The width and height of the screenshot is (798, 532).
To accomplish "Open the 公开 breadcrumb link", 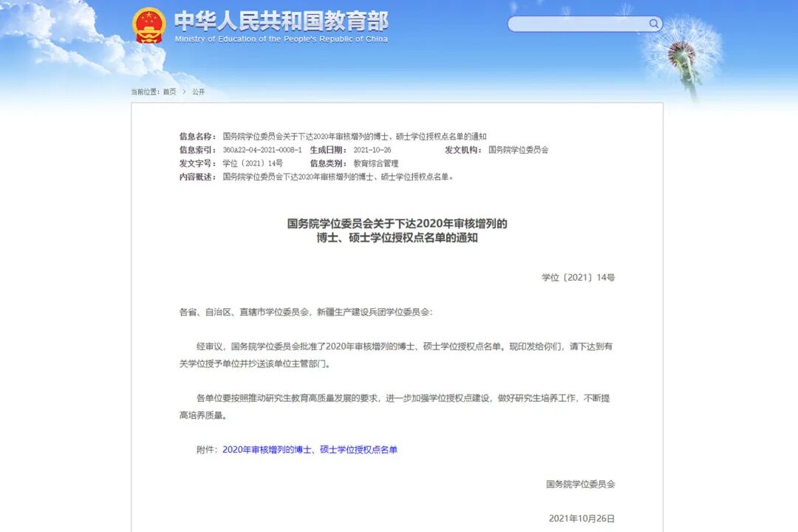I will [199, 92].
